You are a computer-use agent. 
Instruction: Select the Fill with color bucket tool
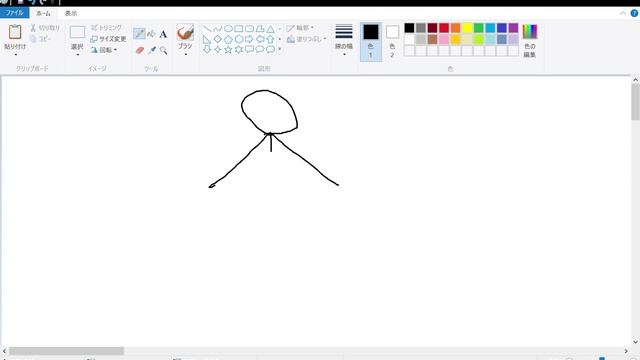pyautogui.click(x=151, y=34)
